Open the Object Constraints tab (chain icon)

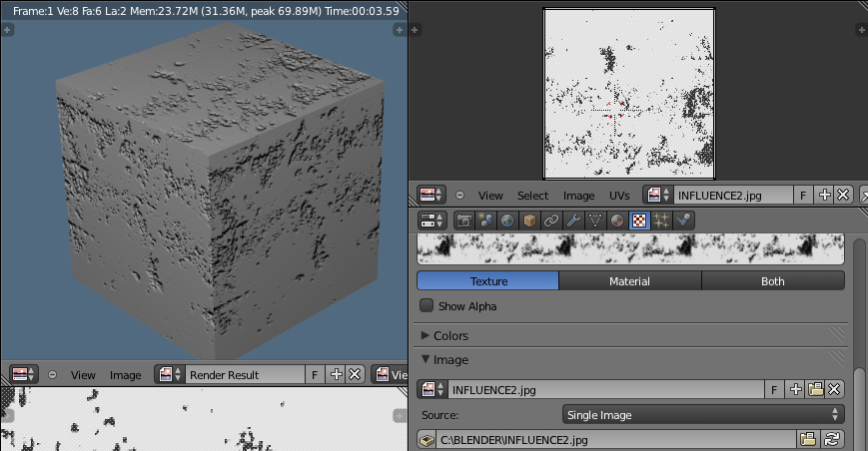550,221
